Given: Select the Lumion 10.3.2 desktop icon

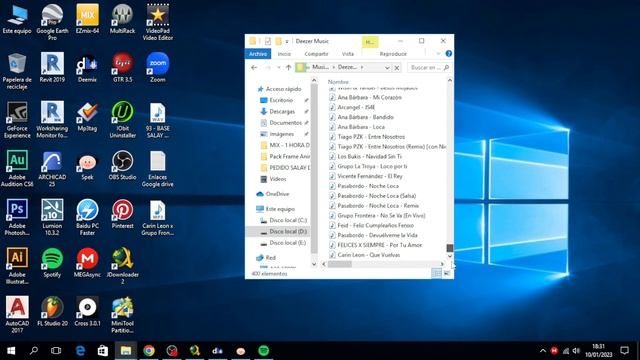Looking at the screenshot, I should 52,217.
